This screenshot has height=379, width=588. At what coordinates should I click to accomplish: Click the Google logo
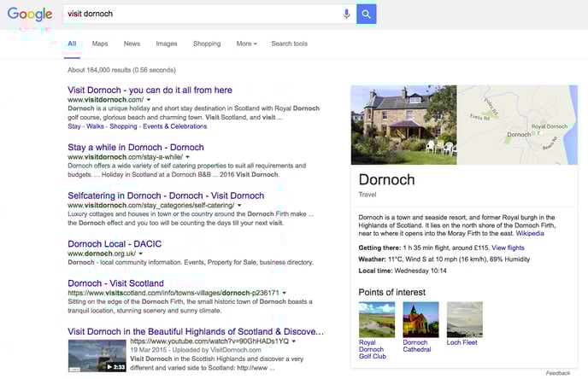point(30,14)
